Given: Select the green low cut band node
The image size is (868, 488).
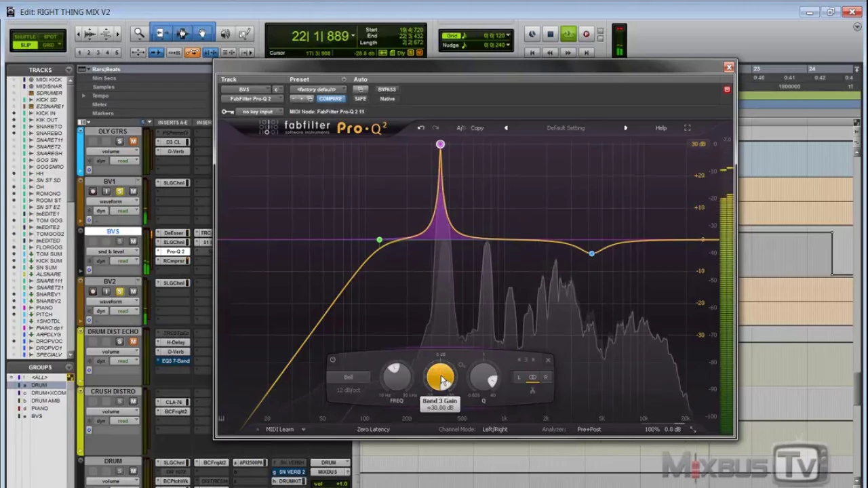Looking at the screenshot, I should [379, 240].
